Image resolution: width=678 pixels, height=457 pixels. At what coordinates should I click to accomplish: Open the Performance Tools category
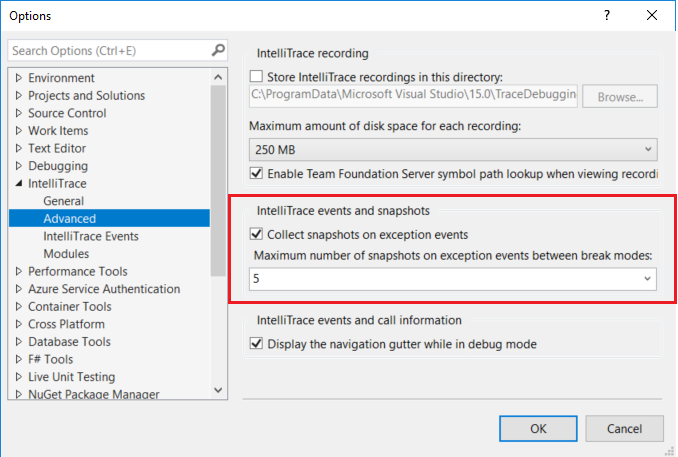pyautogui.click(x=77, y=271)
